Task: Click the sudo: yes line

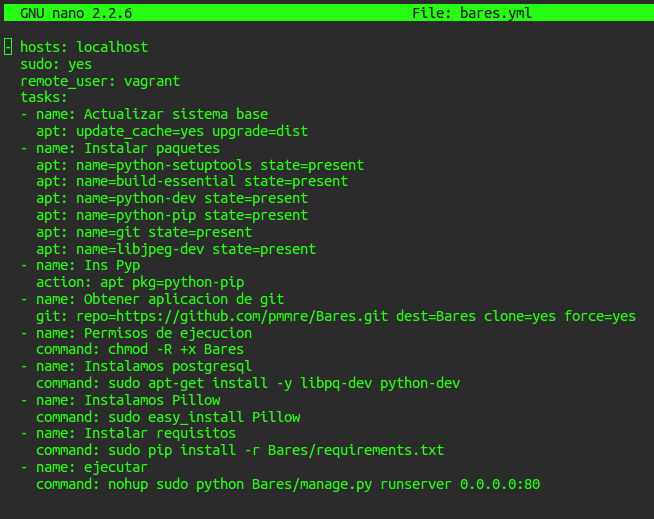Action: pos(56,64)
